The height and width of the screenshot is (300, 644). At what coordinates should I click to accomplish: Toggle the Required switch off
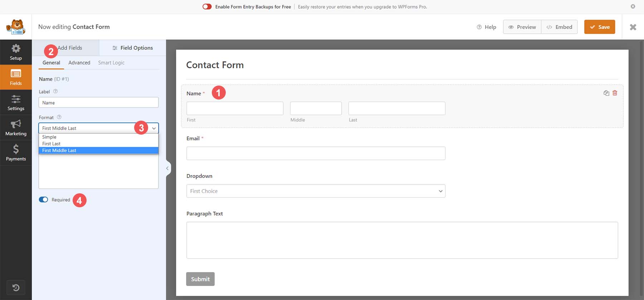pos(43,200)
